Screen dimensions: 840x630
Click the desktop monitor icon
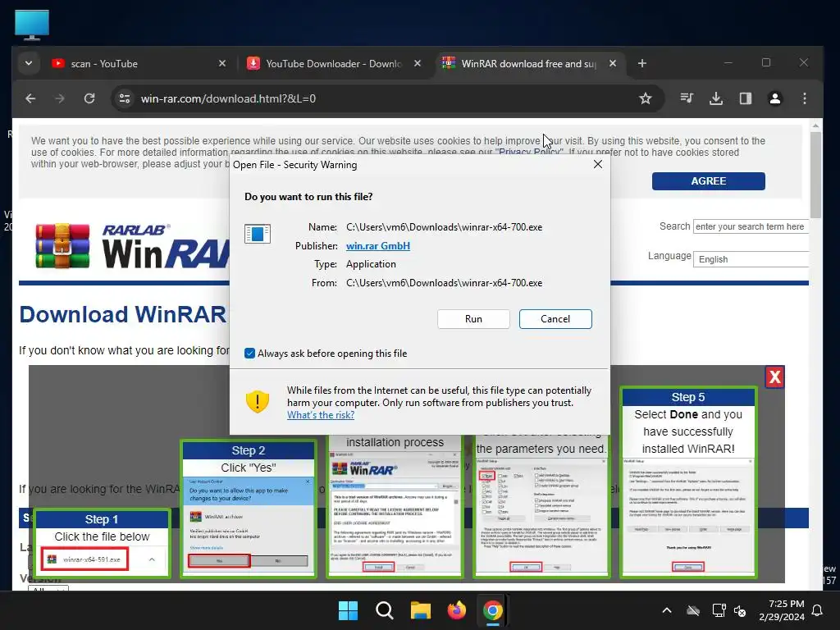click(32, 25)
